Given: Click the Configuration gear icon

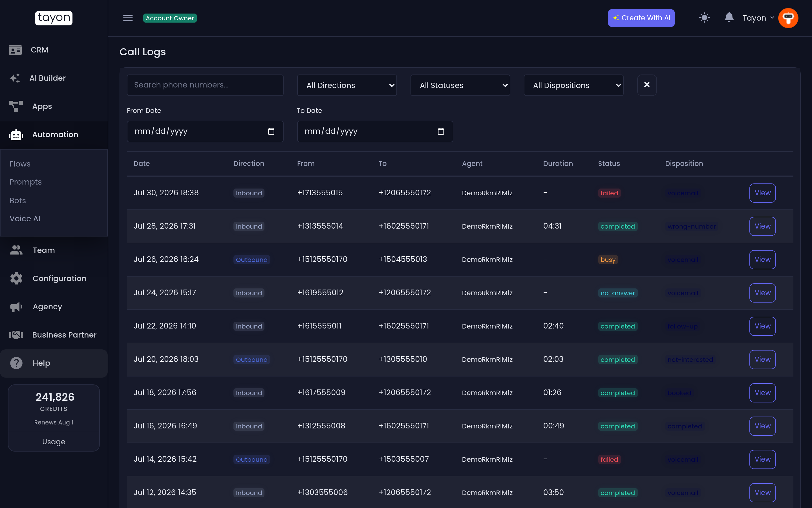Looking at the screenshot, I should [x=16, y=278].
